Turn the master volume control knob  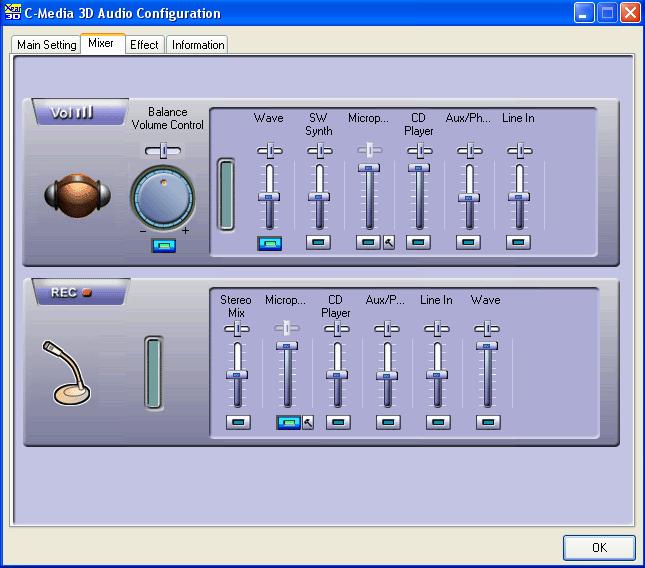click(x=163, y=198)
